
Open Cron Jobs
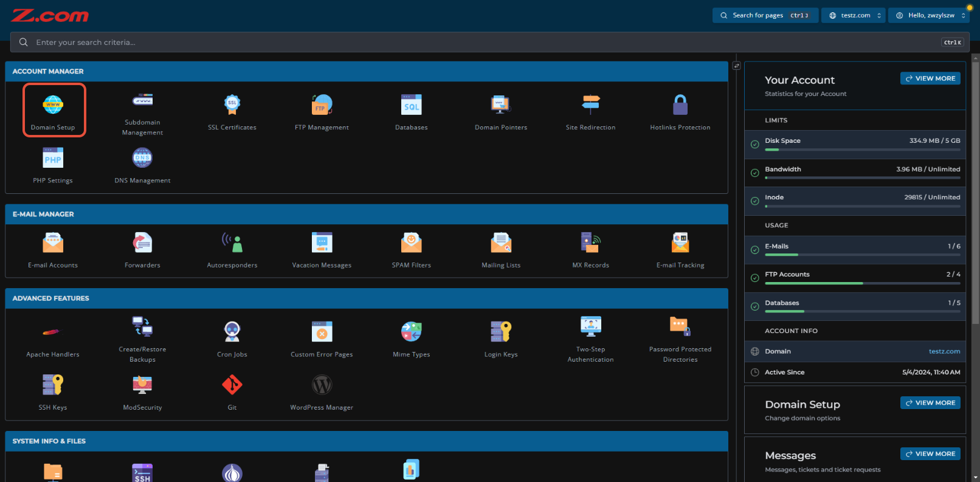232,340
